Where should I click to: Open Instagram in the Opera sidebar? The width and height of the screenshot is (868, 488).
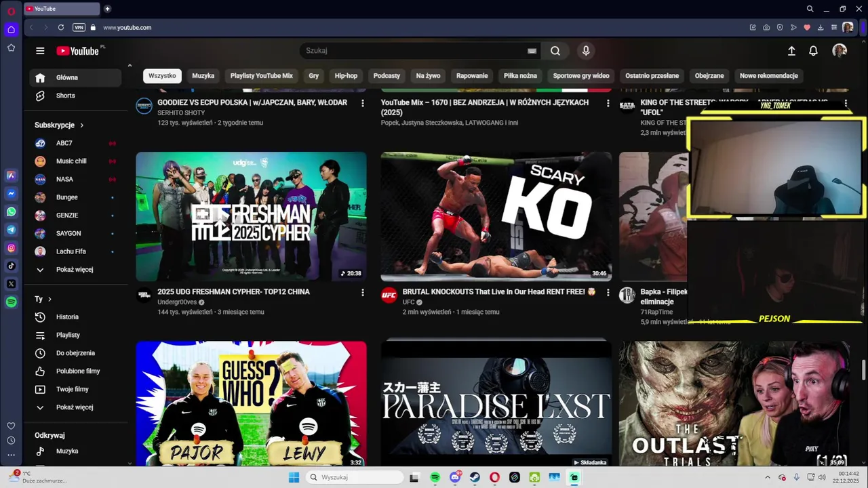pyautogui.click(x=11, y=248)
